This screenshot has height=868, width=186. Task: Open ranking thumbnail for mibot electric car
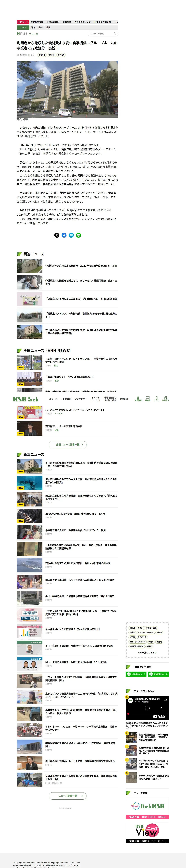coord(131,764)
